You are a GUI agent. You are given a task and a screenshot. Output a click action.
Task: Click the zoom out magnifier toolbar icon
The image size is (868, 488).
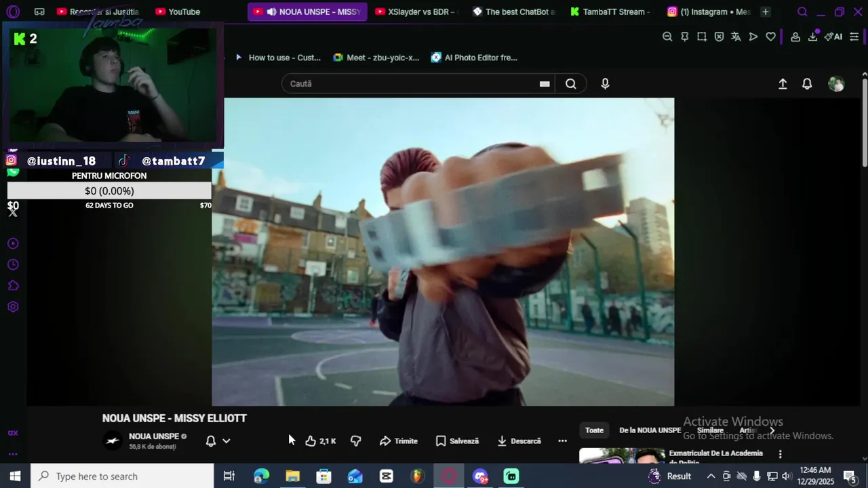click(667, 37)
